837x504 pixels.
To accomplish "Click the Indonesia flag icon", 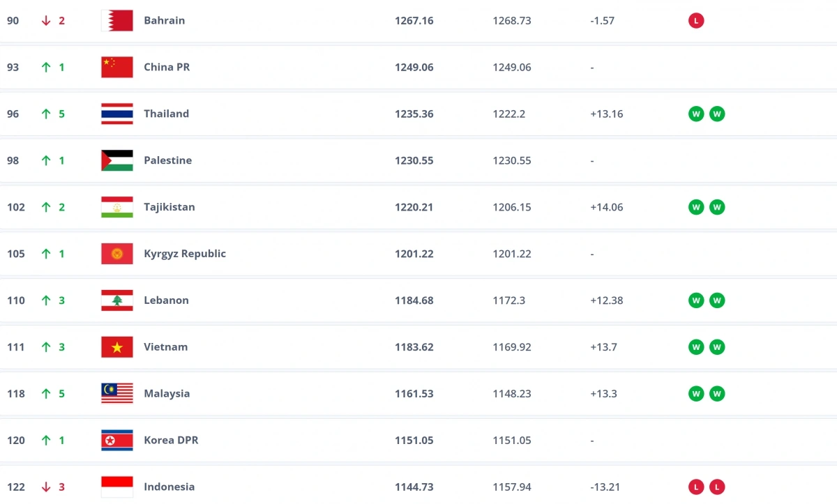I will point(116,487).
